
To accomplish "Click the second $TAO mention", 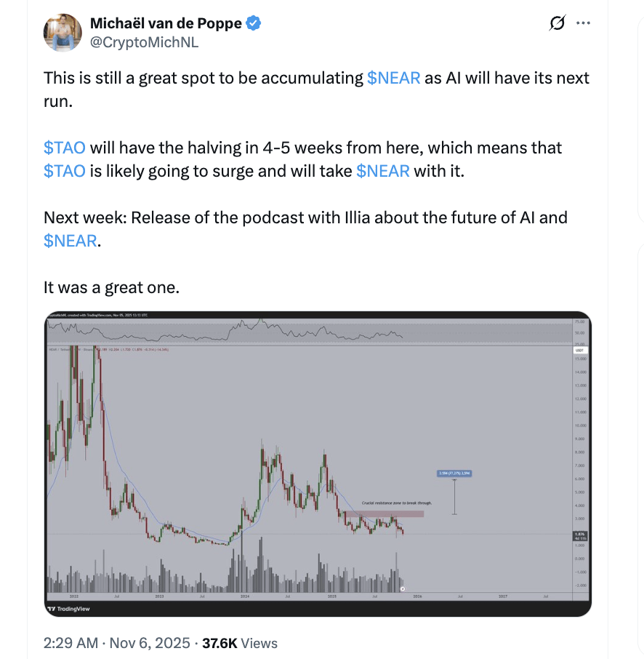I will coord(65,171).
